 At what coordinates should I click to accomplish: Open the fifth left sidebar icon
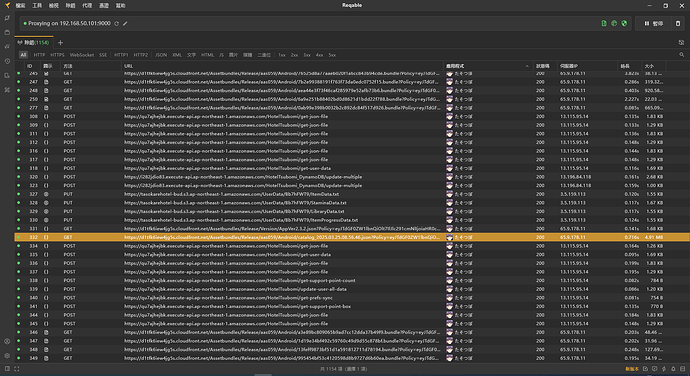(7, 76)
